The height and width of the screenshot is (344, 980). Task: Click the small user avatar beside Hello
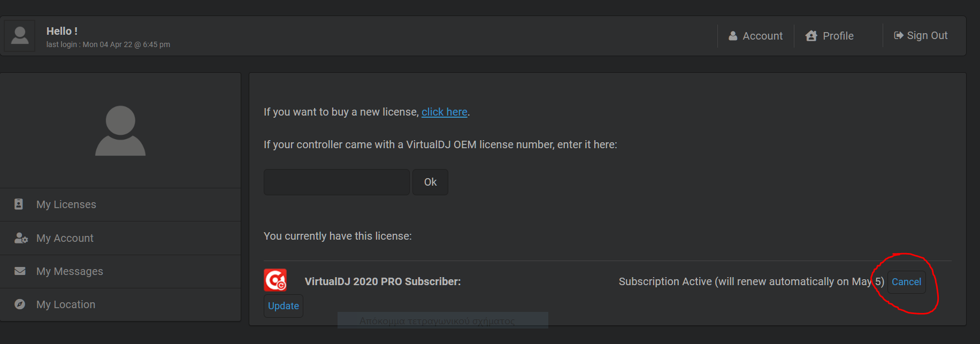coord(20,36)
